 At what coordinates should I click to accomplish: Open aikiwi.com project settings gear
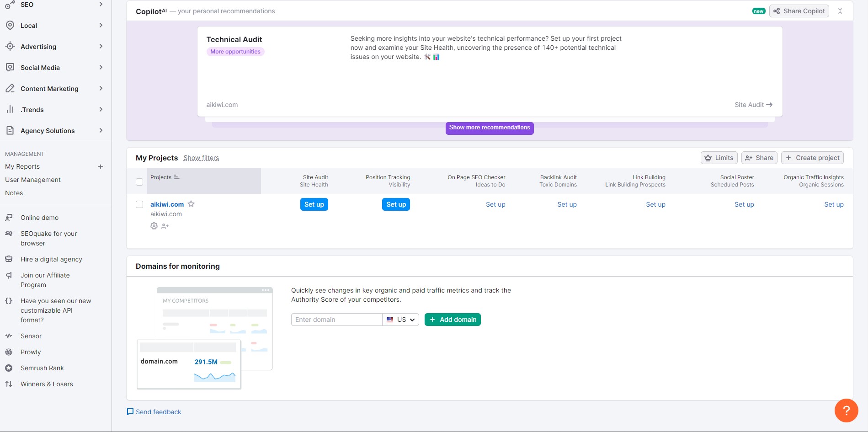[x=154, y=226]
